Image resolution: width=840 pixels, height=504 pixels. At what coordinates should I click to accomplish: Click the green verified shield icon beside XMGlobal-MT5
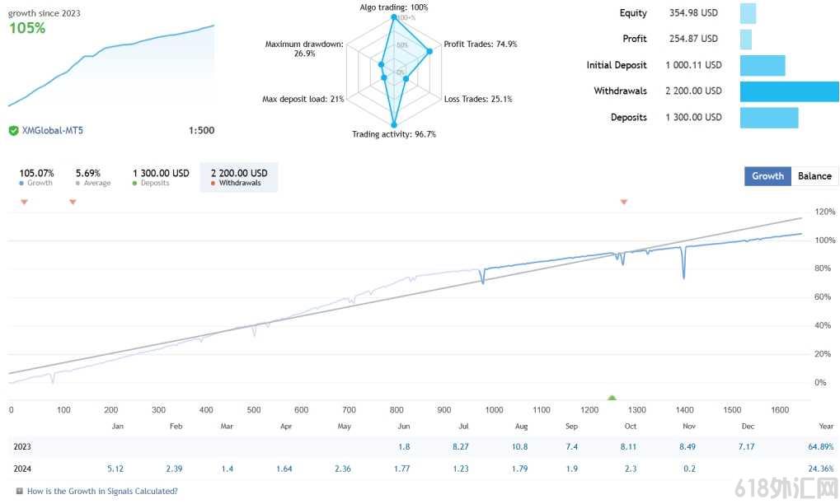[13, 131]
